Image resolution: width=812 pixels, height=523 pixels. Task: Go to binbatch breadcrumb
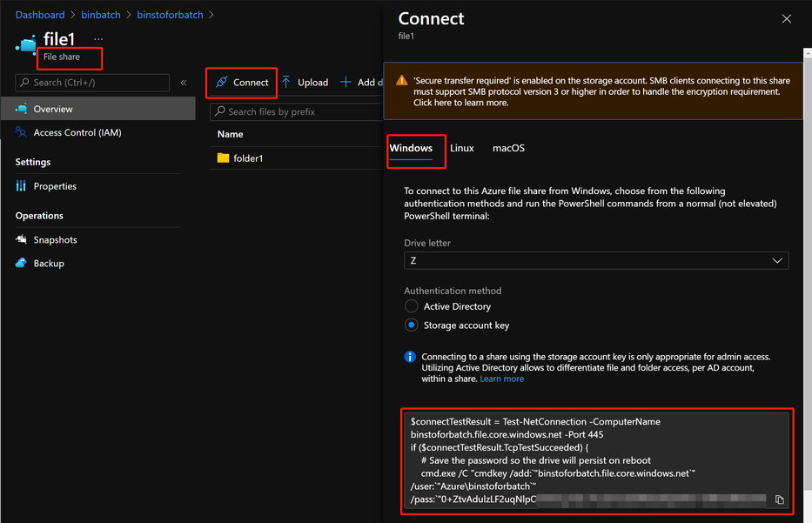click(x=101, y=15)
